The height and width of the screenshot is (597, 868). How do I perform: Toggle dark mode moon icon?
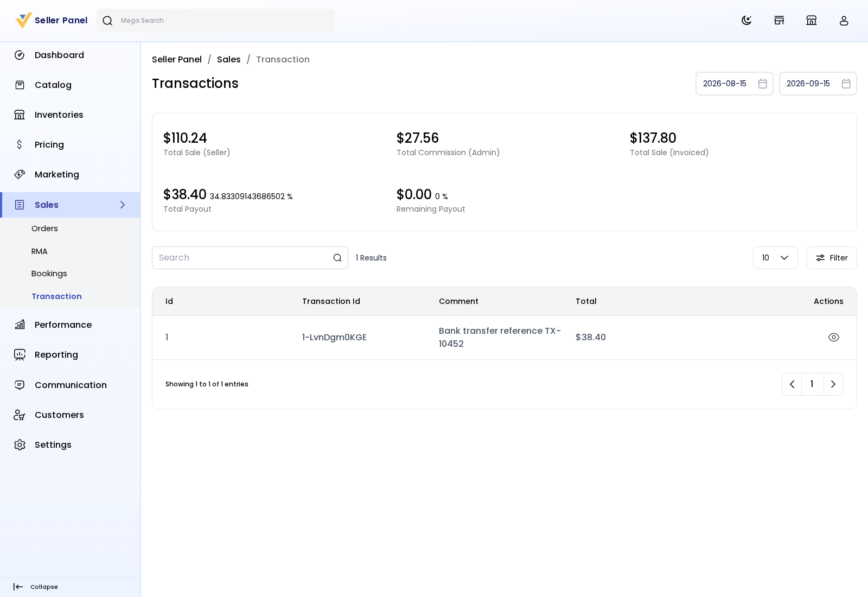point(746,21)
